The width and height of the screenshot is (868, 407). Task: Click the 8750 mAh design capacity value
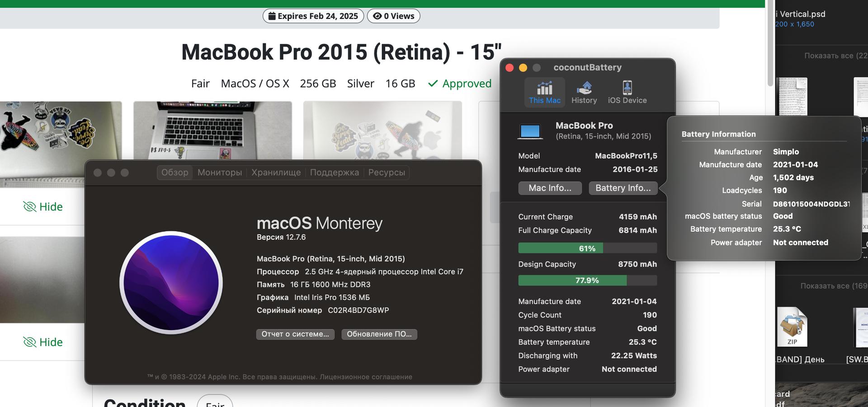click(x=637, y=264)
